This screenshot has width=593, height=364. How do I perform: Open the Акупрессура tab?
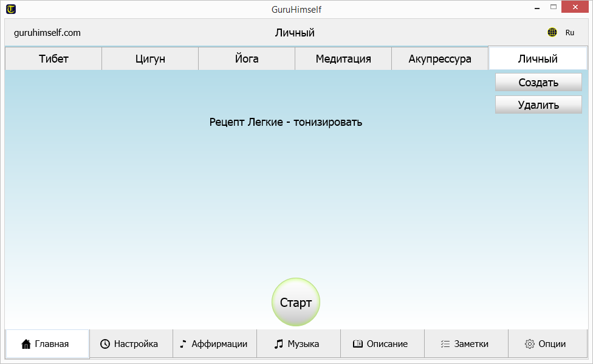point(440,59)
